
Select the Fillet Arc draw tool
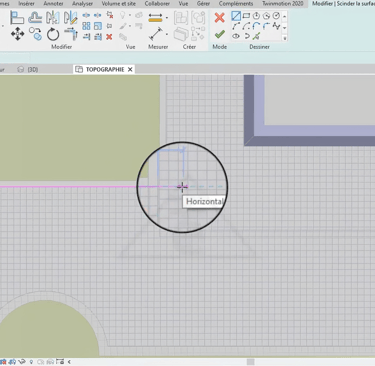pos(266,26)
